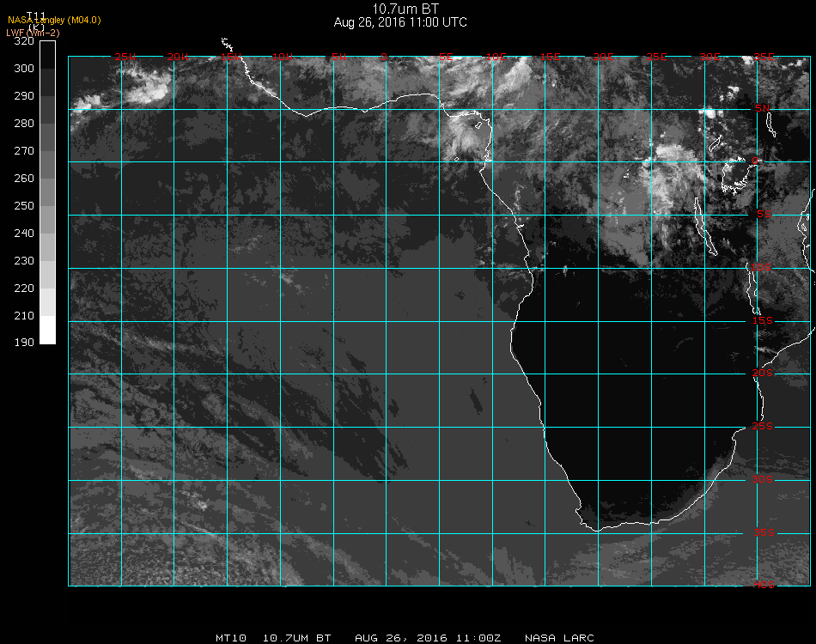
Task: Select the 250 colorbar value
Action: tap(24, 205)
